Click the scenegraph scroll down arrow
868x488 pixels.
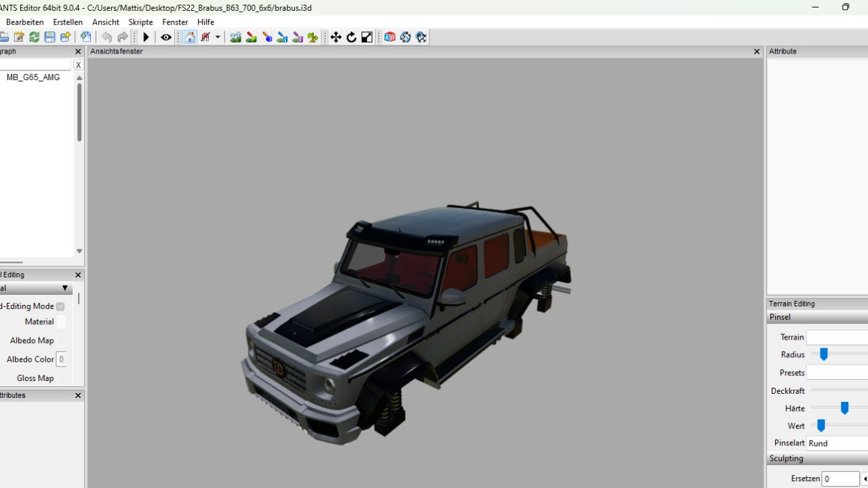point(79,251)
